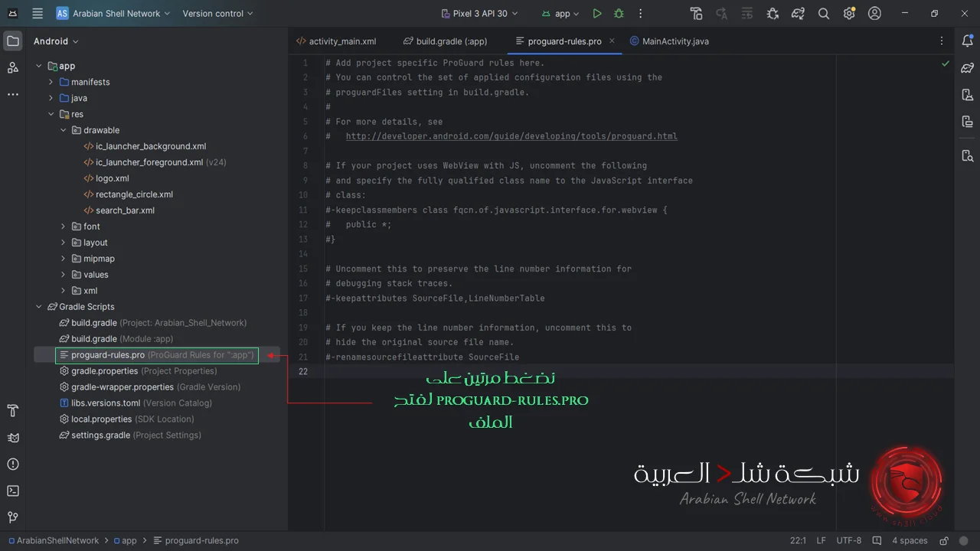This screenshot has height=551, width=980.
Task: Open the Arabian Shell Network project dropdown
Action: 113,14
